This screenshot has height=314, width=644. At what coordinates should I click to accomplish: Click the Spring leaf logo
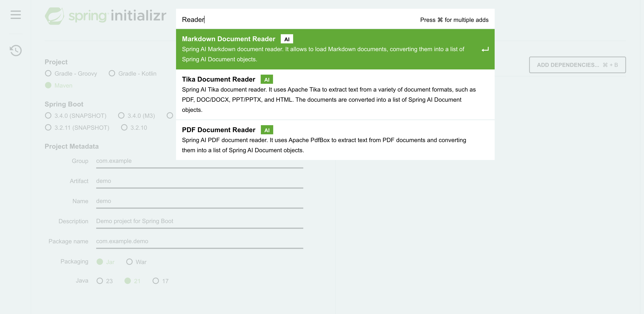[55, 16]
